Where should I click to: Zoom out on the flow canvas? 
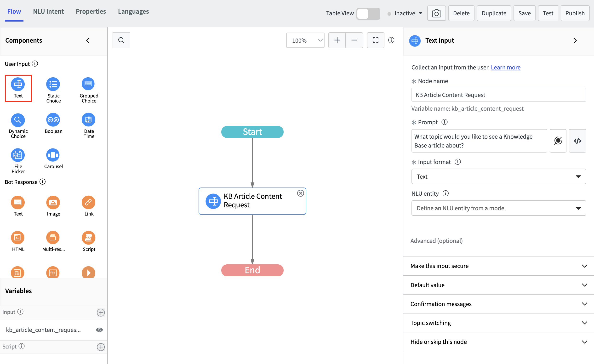point(354,40)
